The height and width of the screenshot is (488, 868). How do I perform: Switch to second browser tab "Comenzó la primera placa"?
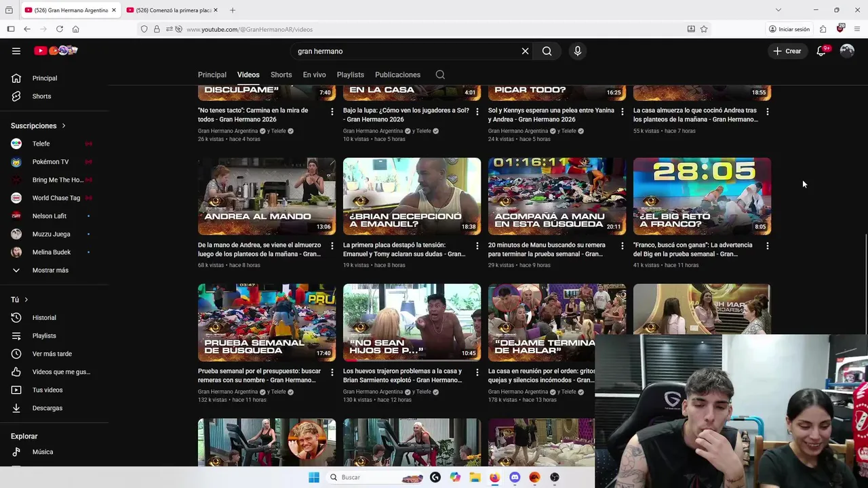(173, 10)
